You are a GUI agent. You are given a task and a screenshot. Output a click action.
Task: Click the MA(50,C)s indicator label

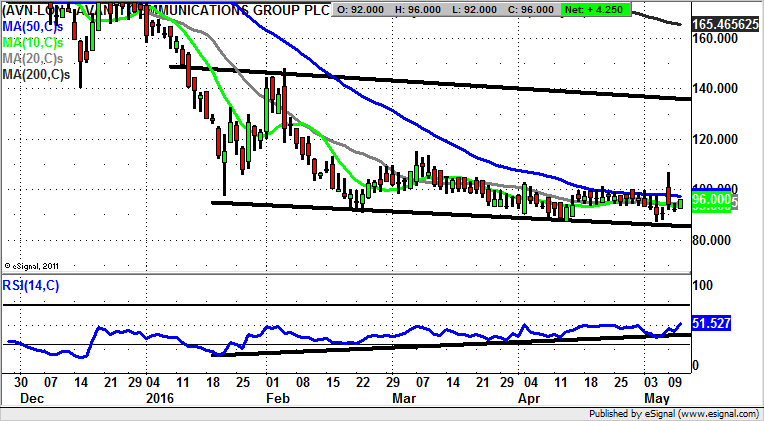36,26
